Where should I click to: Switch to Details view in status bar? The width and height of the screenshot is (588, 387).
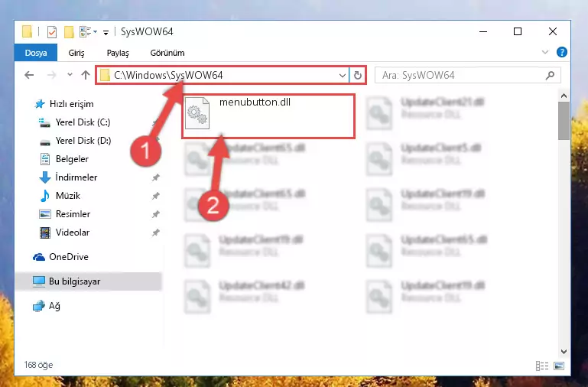542,366
